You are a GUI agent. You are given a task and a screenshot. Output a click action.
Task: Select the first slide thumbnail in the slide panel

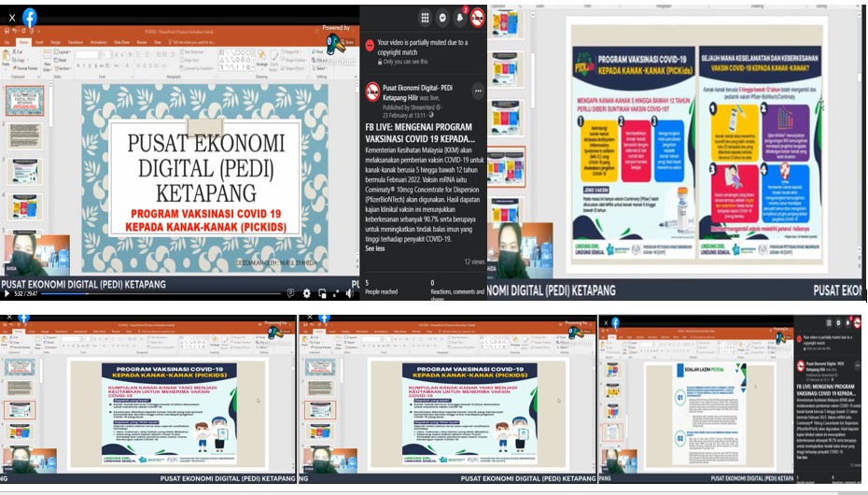click(25, 100)
